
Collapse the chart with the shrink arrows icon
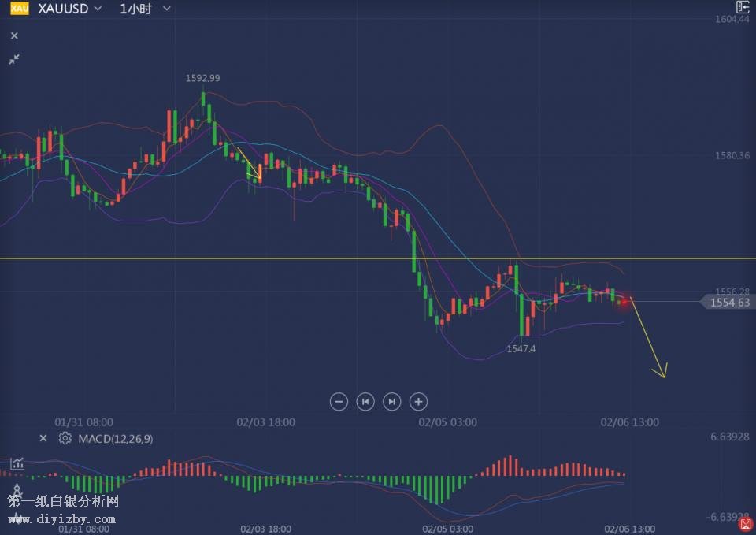point(14,59)
